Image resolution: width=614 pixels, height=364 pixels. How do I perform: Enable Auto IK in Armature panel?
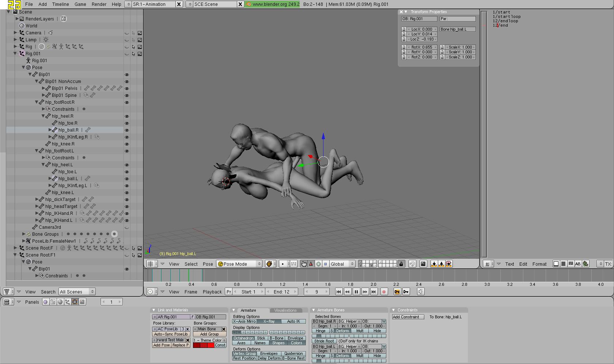click(x=293, y=322)
